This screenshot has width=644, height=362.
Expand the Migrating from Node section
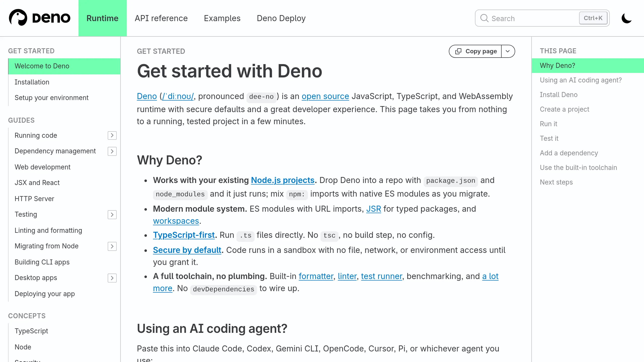[112, 246]
